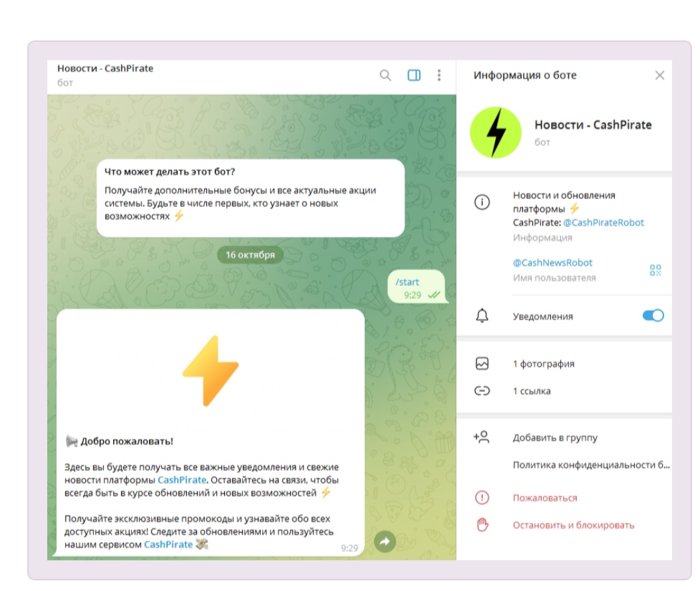Viewport: 700px width, 591px height.
Task: Click the red report exclamation icon
Action: click(x=482, y=497)
